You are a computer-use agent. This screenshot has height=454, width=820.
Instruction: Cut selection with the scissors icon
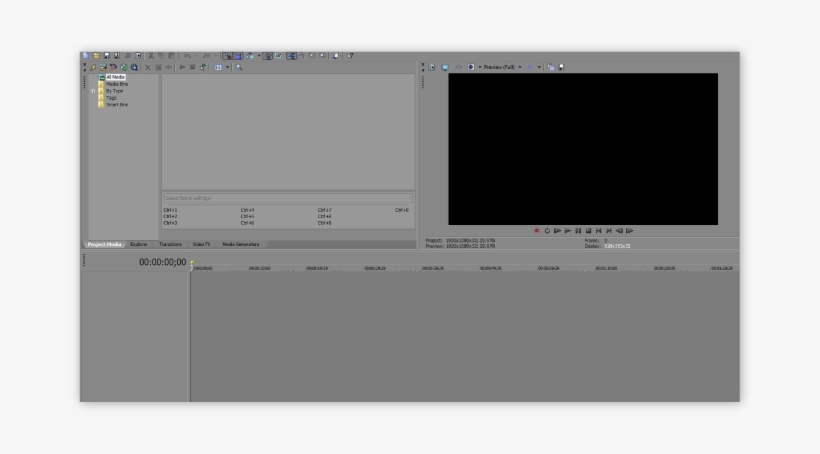(151, 55)
